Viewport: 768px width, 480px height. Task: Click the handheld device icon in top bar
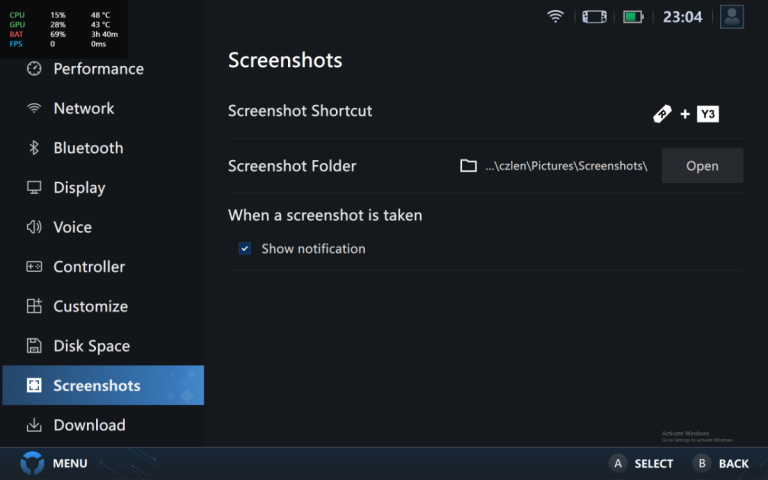click(x=594, y=16)
